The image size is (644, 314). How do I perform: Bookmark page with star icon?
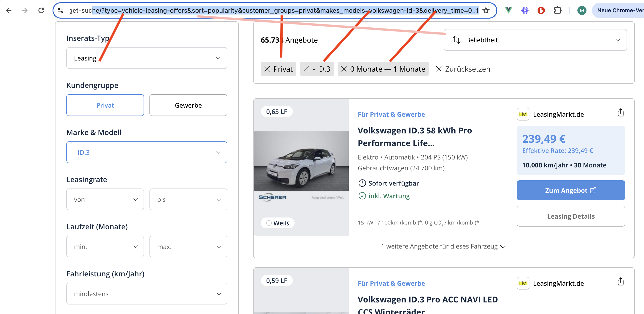[486, 10]
